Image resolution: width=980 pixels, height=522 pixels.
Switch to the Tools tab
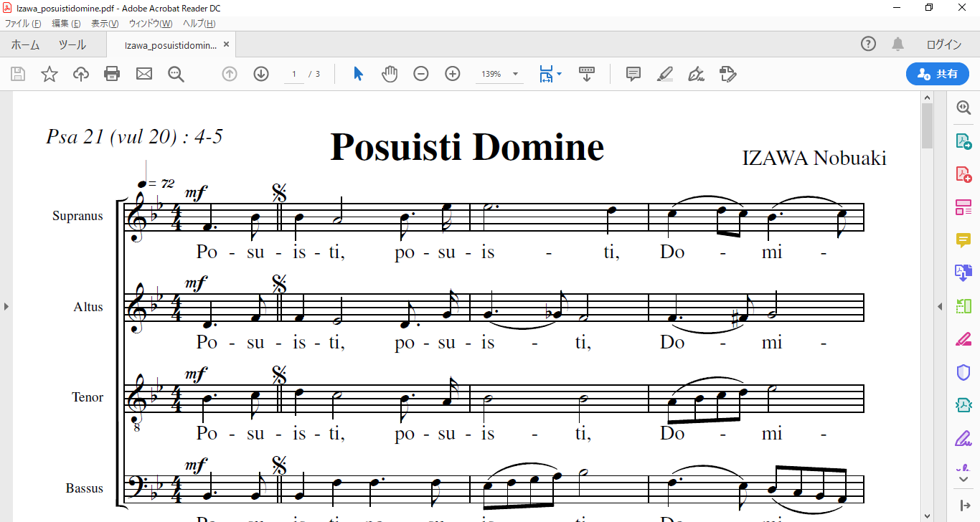click(x=72, y=44)
